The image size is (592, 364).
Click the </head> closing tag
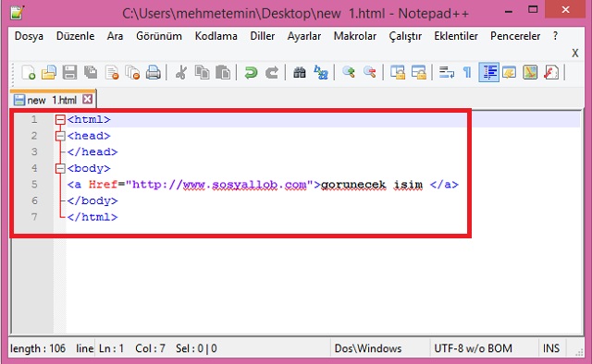point(92,152)
